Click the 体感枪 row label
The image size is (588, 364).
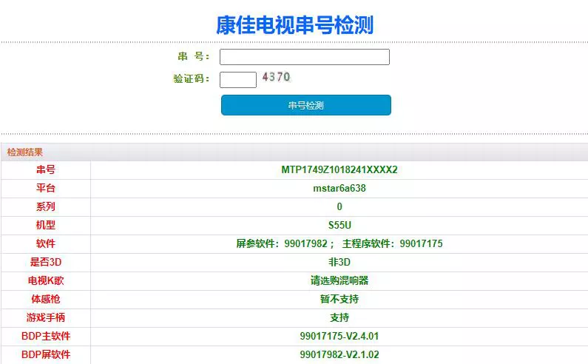coord(46,299)
